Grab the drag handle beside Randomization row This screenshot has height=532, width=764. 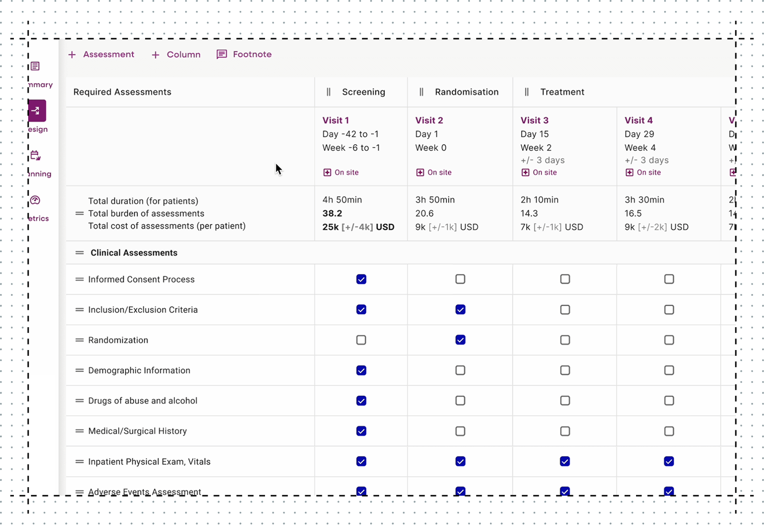pos(79,340)
